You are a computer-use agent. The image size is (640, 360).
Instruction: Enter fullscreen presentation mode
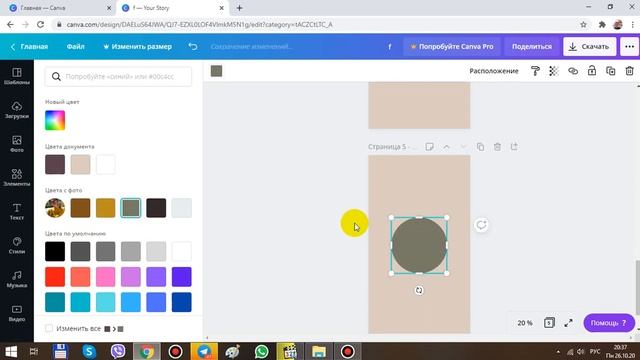coord(568,323)
